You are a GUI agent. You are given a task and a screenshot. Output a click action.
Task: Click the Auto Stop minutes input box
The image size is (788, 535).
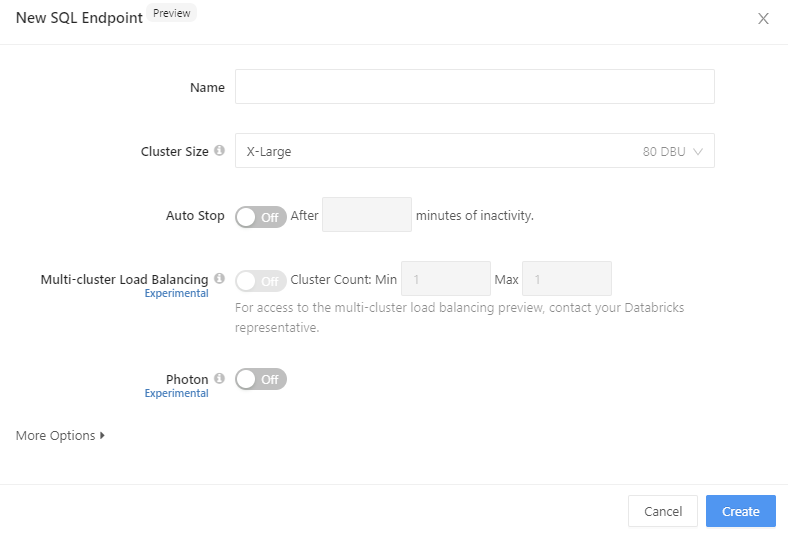point(367,215)
